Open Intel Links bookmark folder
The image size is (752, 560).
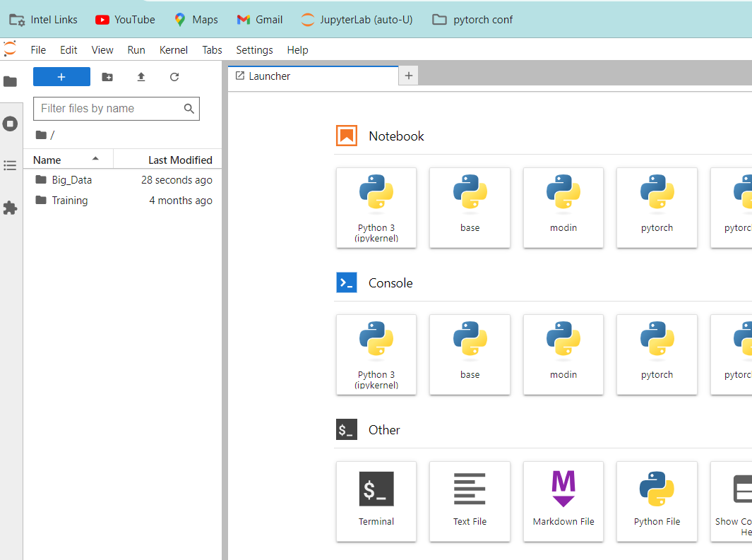(x=43, y=20)
